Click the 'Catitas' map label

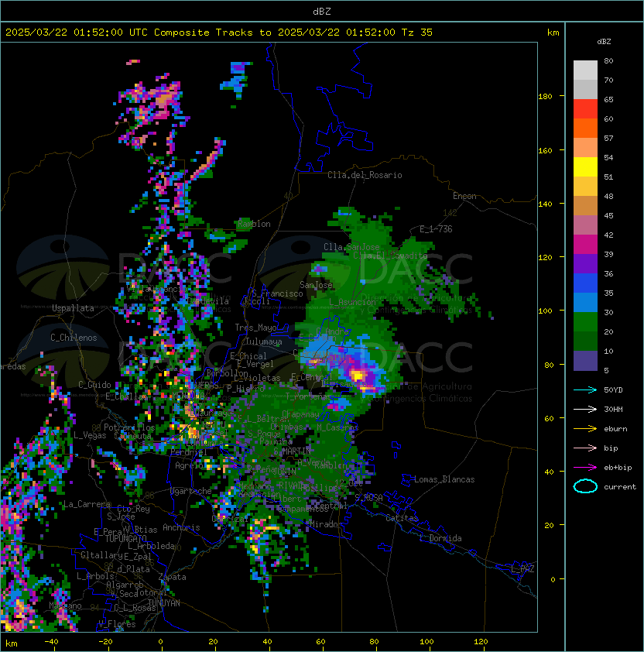(x=402, y=518)
